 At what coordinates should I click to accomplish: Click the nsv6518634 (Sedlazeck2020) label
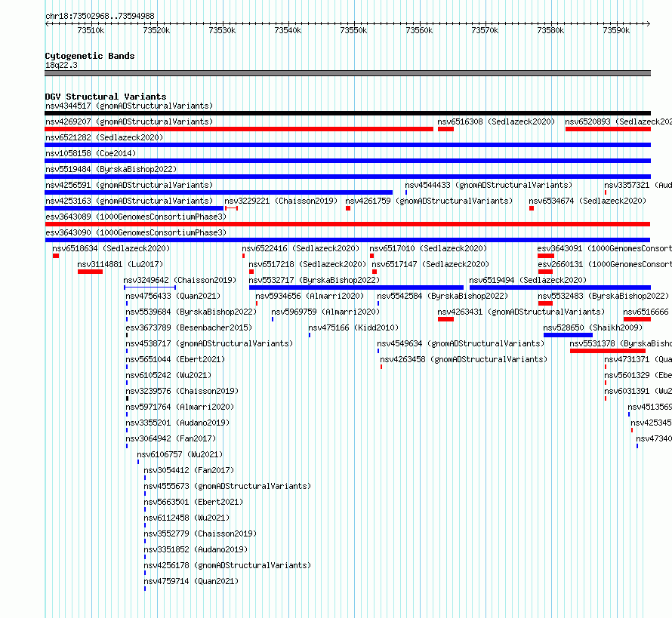(x=111, y=248)
